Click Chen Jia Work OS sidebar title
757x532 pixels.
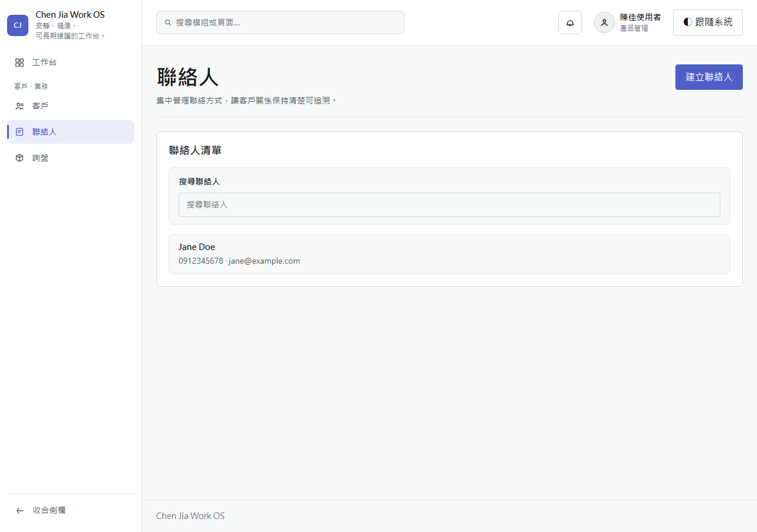pos(70,15)
